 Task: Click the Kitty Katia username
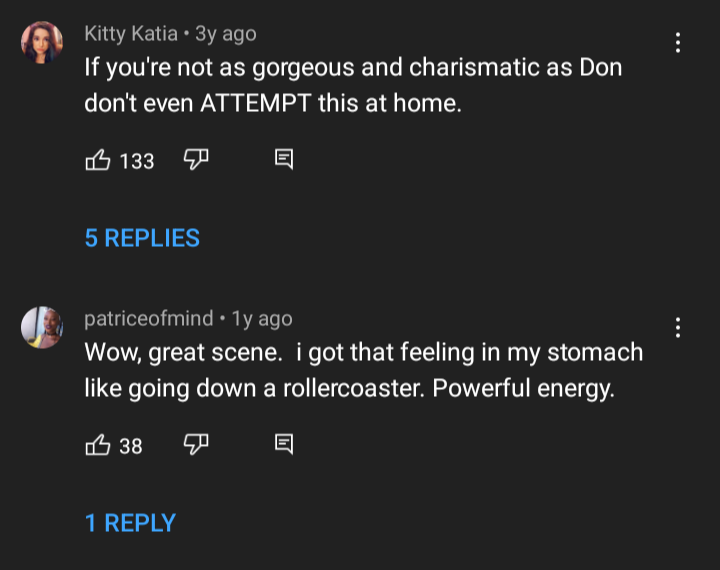131,34
